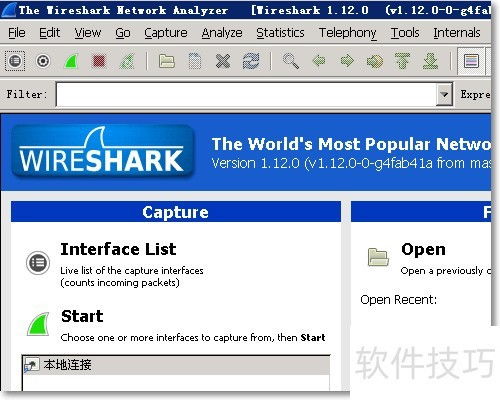Screen dimensions: 500x400
Task: Click the folder icon next to Open
Action: (378, 257)
